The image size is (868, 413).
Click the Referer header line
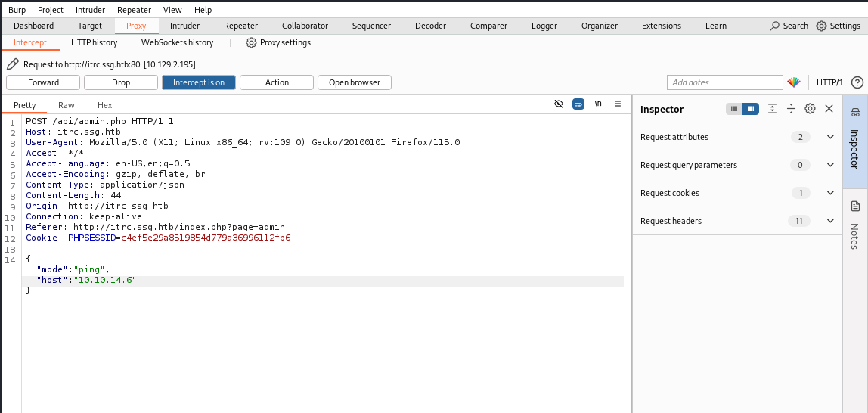(156, 228)
